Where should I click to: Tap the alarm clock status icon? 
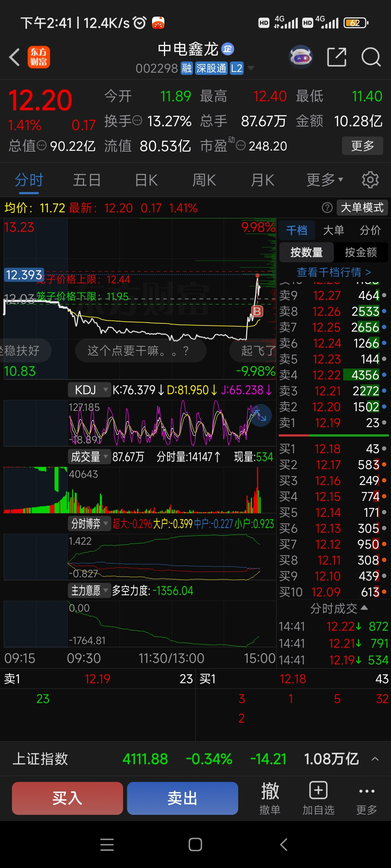(140, 23)
